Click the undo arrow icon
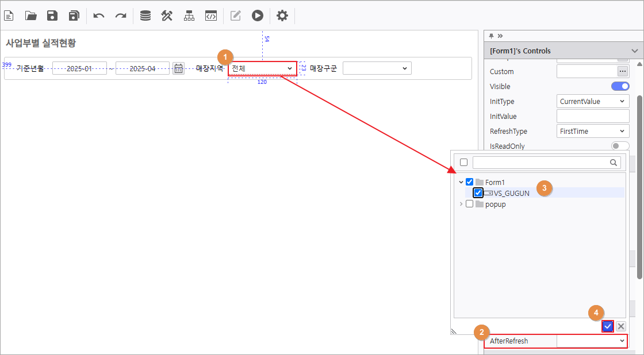644x355 pixels. [x=99, y=16]
